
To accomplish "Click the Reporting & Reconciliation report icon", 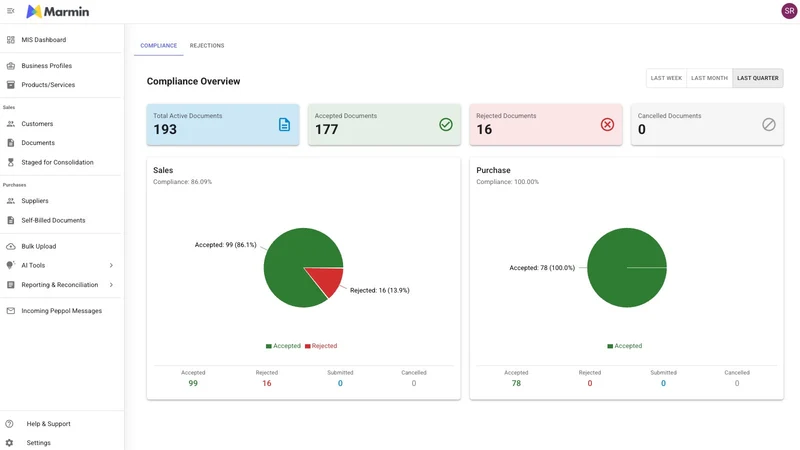I will (x=11, y=285).
